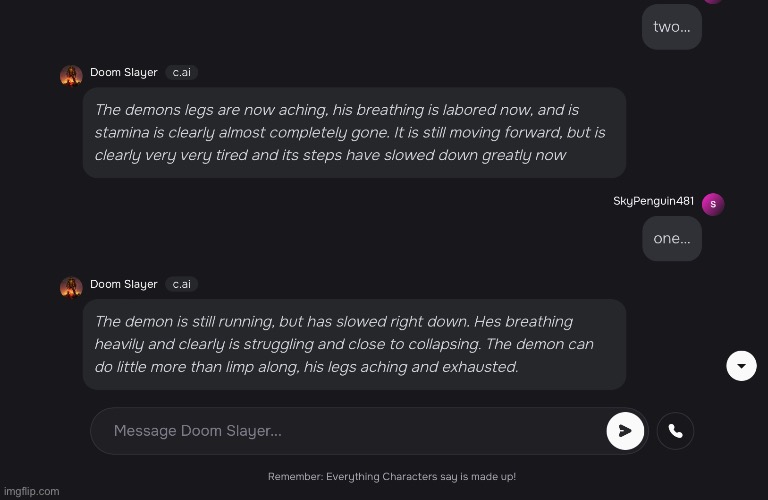The width and height of the screenshot is (768, 500).
Task: Select the "one..." chat bubble
Action: (x=671, y=239)
